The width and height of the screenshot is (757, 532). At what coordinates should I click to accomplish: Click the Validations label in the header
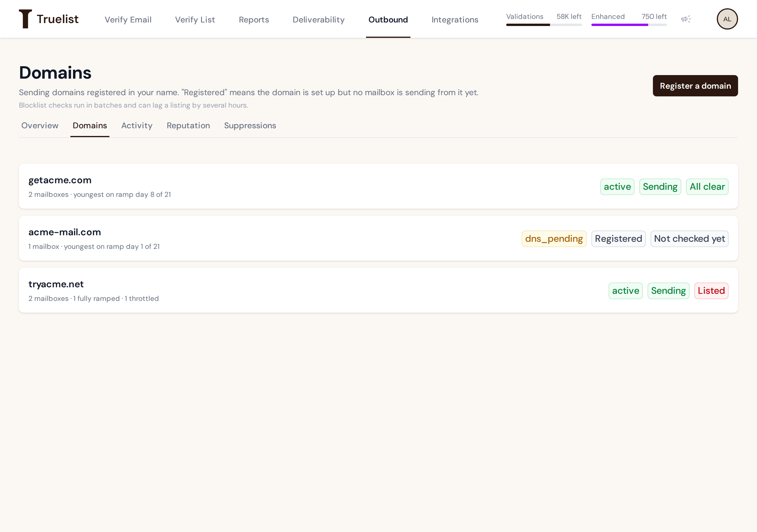(525, 17)
